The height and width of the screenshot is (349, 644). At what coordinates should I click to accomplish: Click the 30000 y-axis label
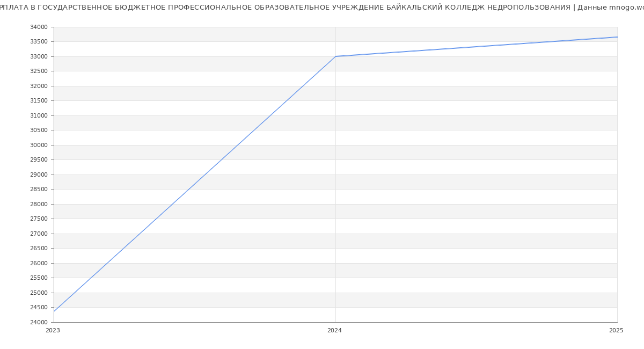pos(40,145)
